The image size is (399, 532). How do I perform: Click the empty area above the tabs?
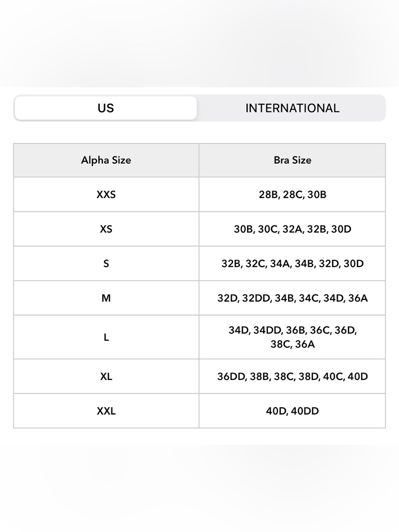tap(199, 43)
